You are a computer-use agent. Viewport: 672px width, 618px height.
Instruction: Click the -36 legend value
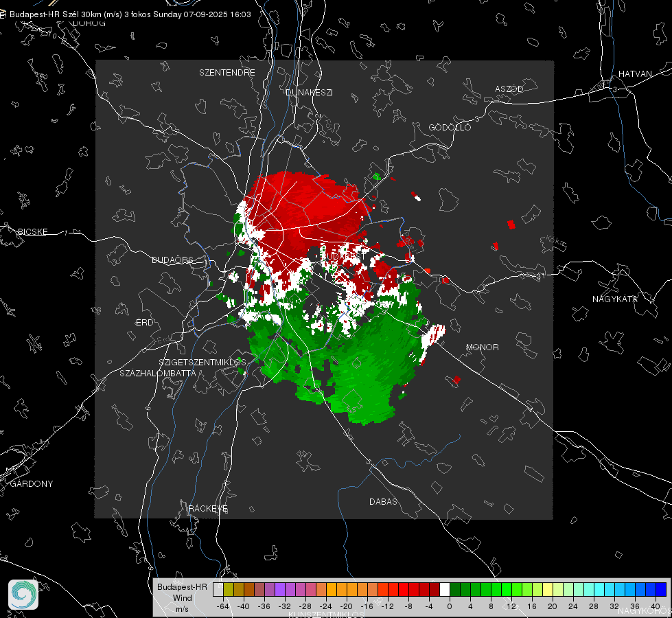[x=264, y=606]
